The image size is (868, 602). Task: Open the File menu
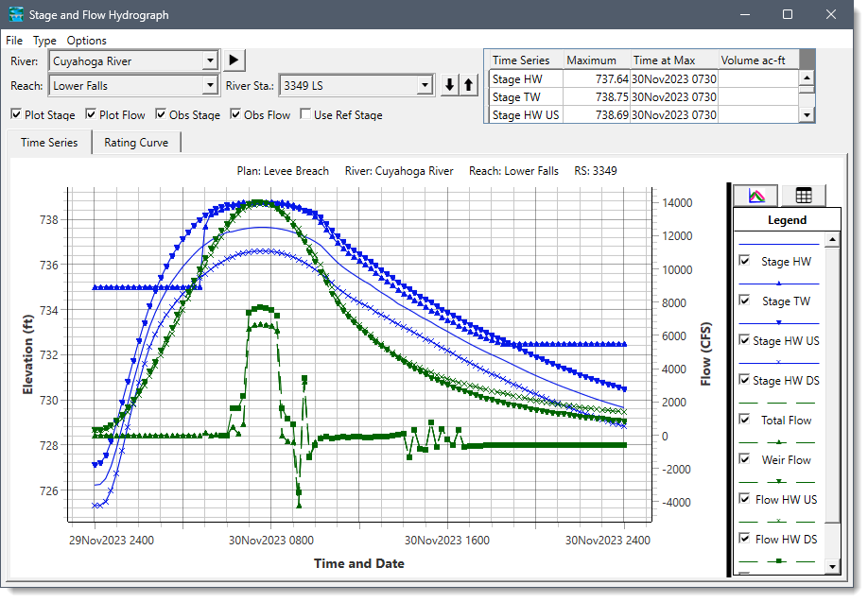14,41
